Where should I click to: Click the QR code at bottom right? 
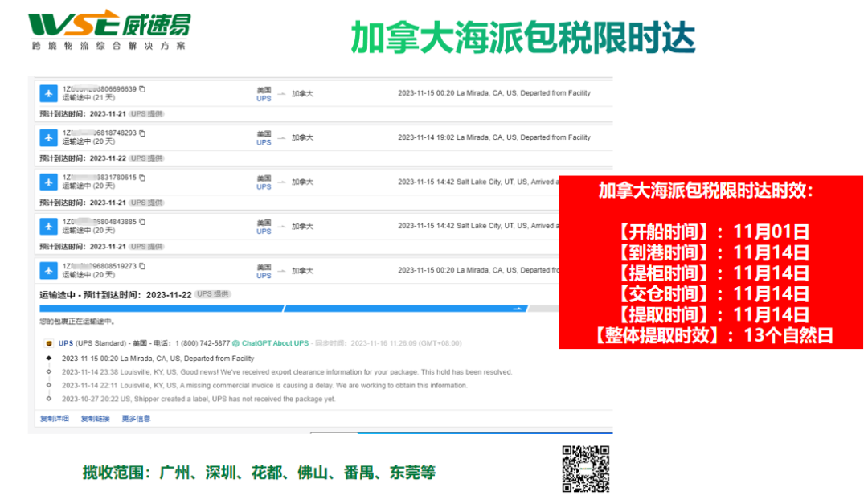point(585,468)
